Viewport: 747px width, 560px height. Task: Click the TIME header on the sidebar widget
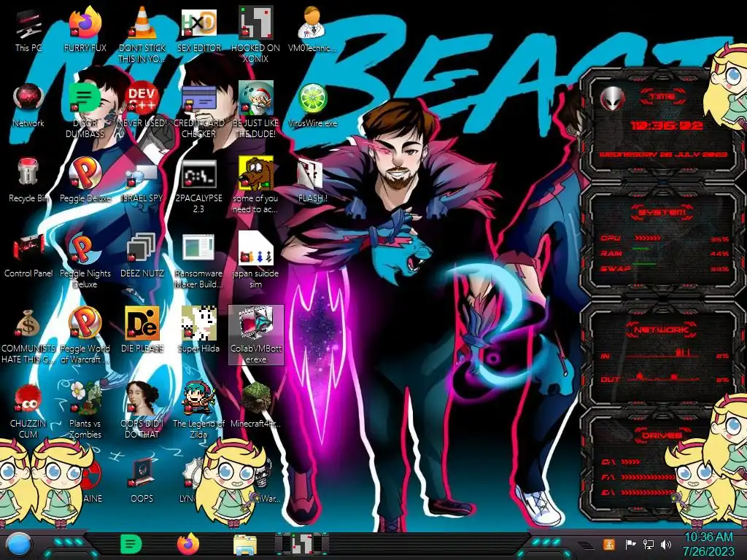click(662, 97)
